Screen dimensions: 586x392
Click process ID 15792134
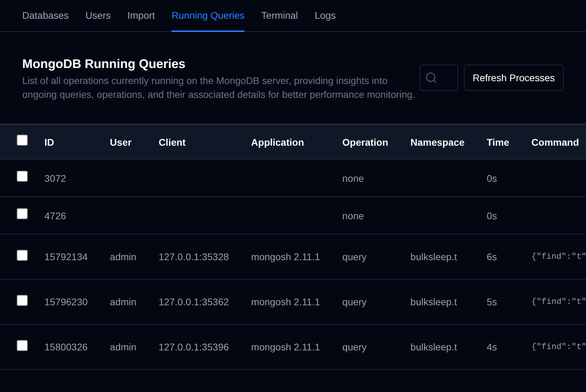coord(66,257)
